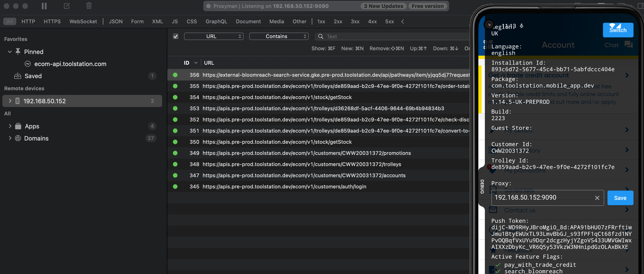Click the Domains globe icon
This screenshot has width=644, height=274.
pyautogui.click(x=18, y=138)
